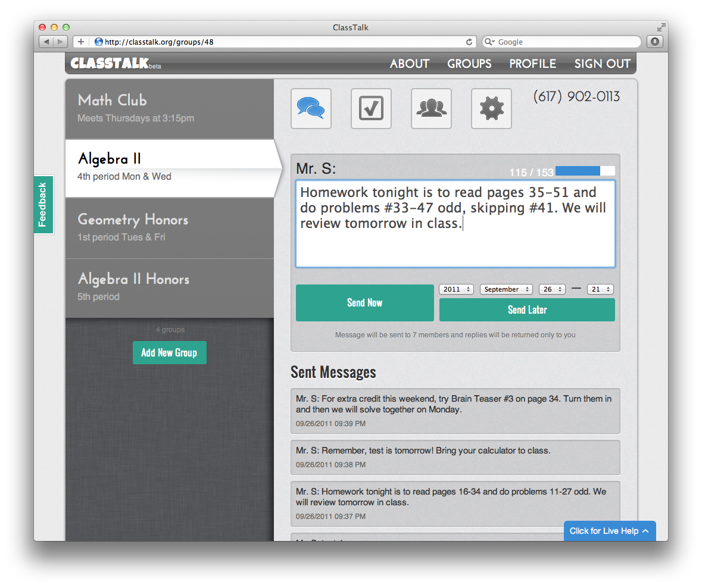Open the PROFILE nav item
702x588 pixels.
[x=533, y=64]
